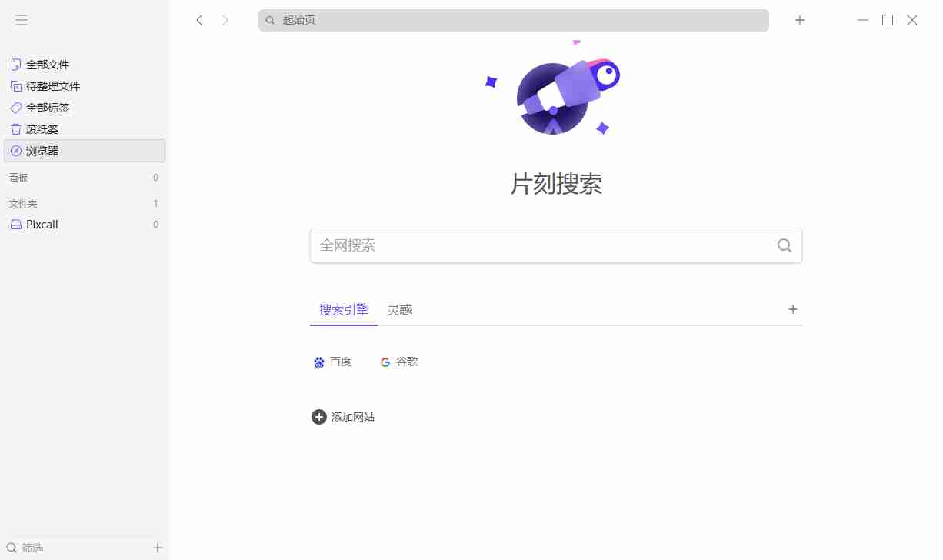The image size is (943, 560).
Task: Select 全部标签 in the sidebar
Action: click(46, 107)
